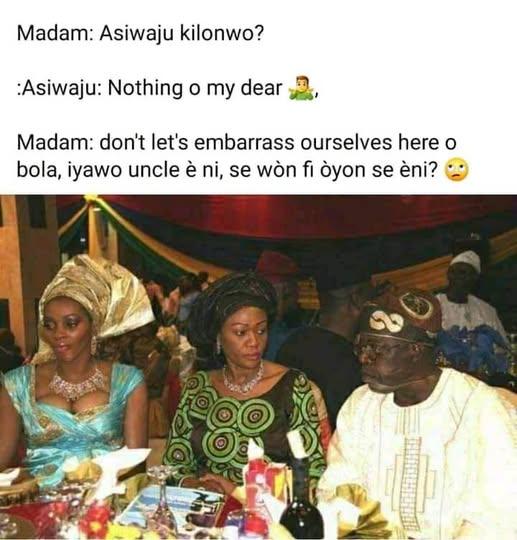Click the man's embroidered maroon cap
Screen dimensions: 517x540
point(400,317)
